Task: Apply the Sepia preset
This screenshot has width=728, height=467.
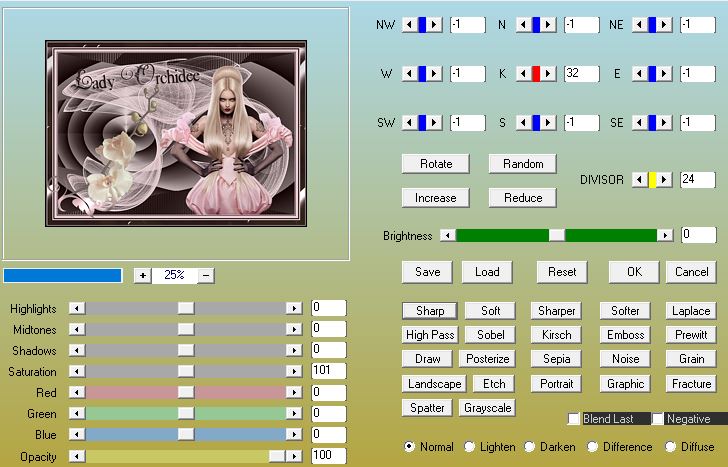Action: coord(556,359)
